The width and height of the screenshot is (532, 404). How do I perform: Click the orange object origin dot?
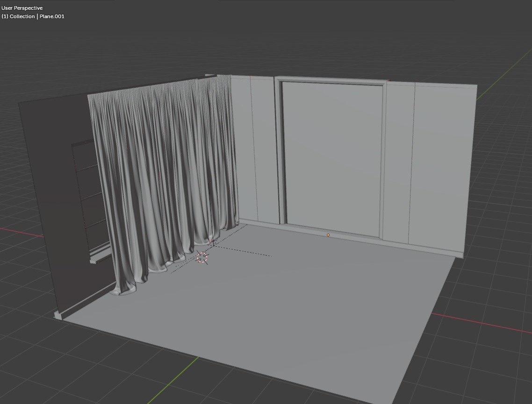click(x=328, y=235)
